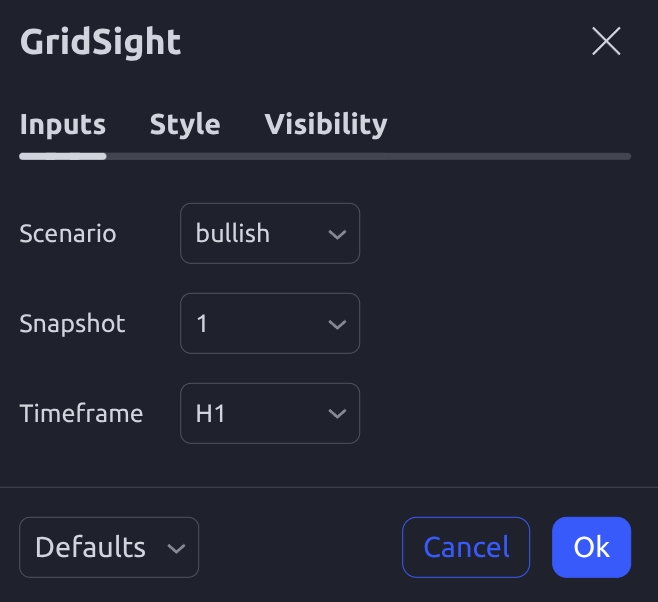Click the GridSight dialog title

tap(100, 42)
